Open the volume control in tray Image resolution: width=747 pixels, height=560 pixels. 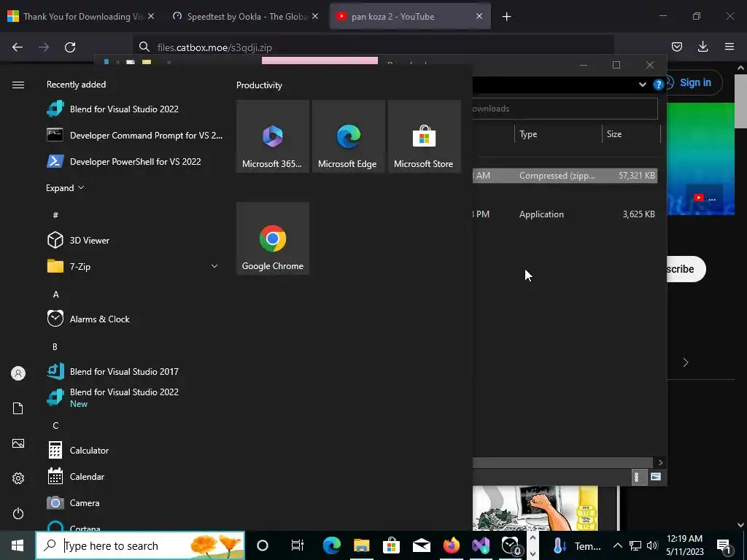[652, 545]
